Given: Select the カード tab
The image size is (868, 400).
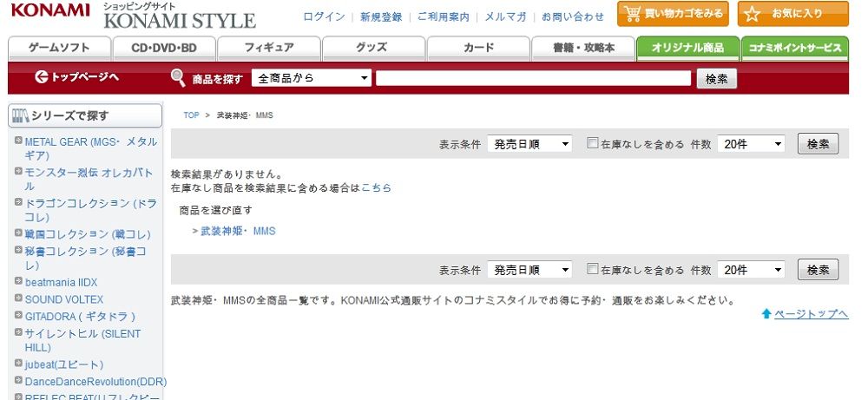Looking at the screenshot, I should [478, 49].
